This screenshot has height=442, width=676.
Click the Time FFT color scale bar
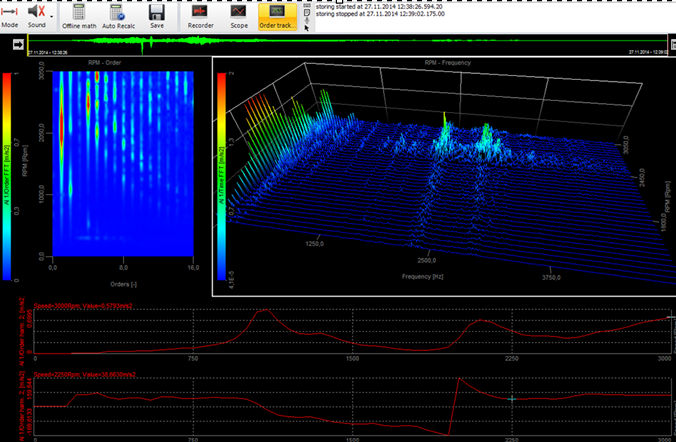(x=222, y=177)
